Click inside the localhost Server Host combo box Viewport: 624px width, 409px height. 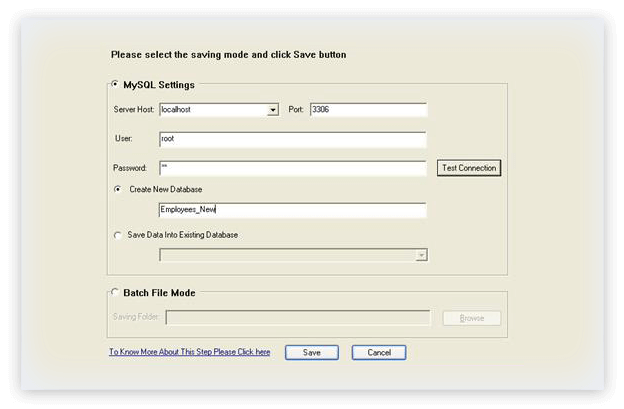pos(214,110)
